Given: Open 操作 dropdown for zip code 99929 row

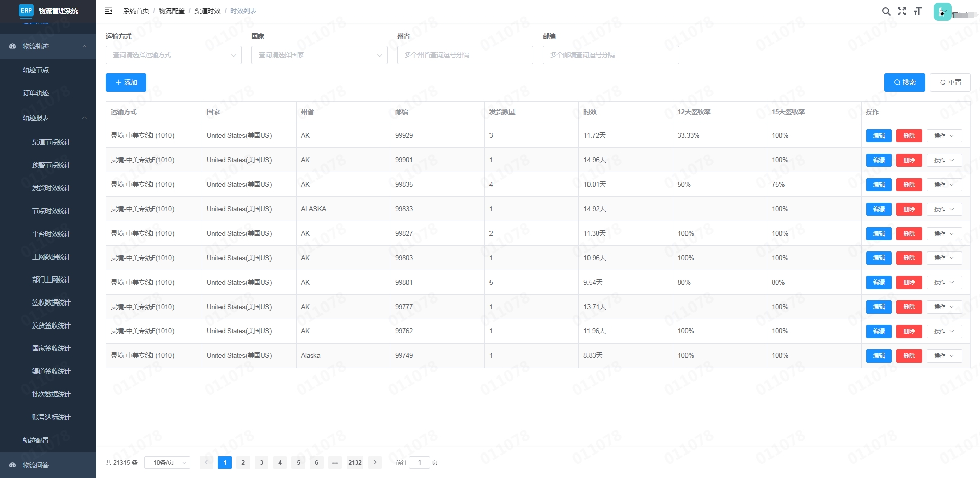Looking at the screenshot, I should [944, 136].
